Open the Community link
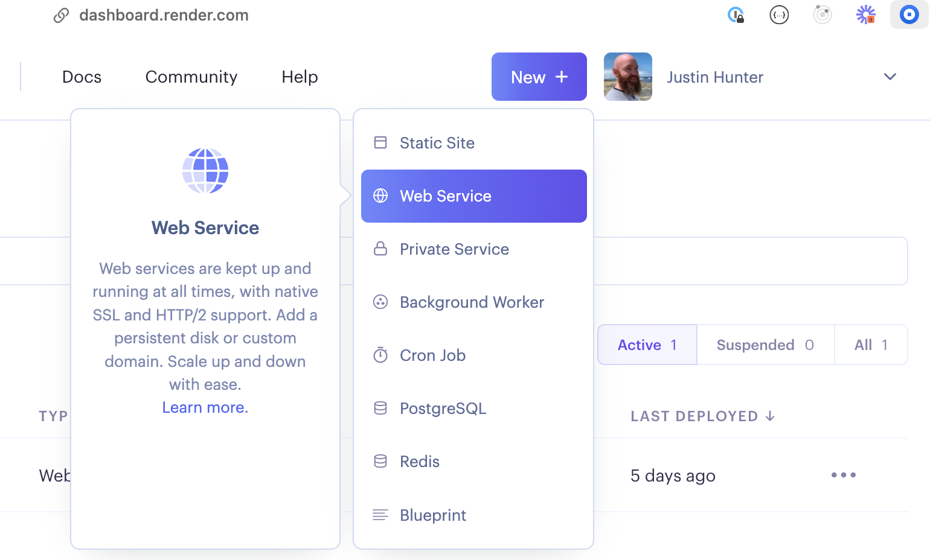Viewport: 930px width, 560px height. [191, 77]
